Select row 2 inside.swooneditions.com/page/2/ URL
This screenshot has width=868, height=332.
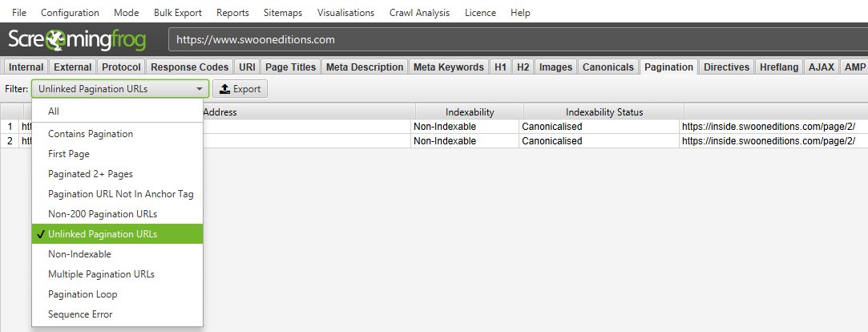point(769,141)
